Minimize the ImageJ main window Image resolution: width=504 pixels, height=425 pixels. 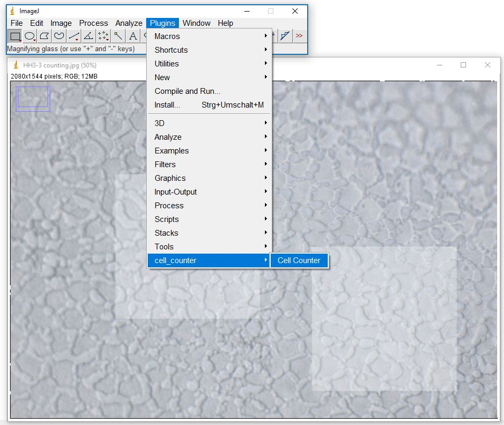[247, 11]
